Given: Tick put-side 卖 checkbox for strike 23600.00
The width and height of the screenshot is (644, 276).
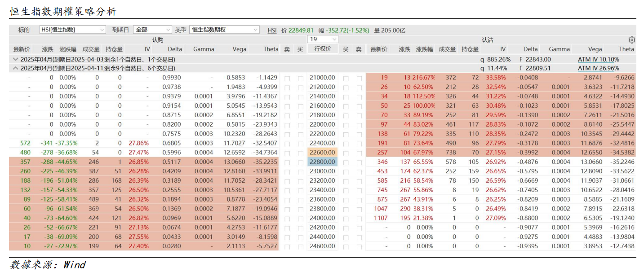Looking at the screenshot, I should 359,199.
